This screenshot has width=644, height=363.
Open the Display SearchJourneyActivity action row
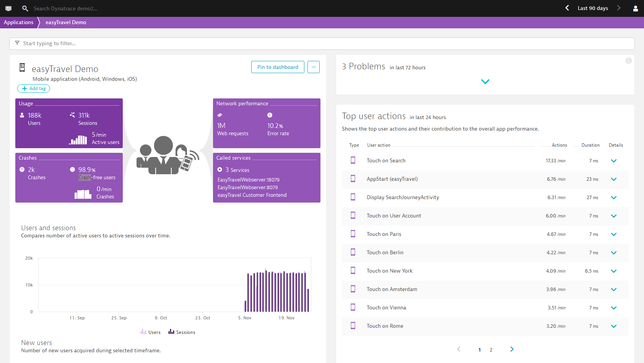[x=485, y=198]
